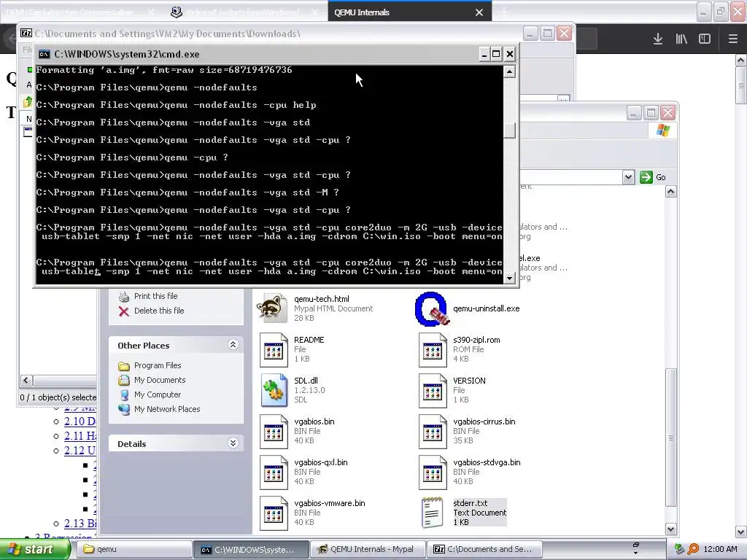This screenshot has width=747, height=560.
Task: Select the vgabios-qxl.bin file icon
Action: coord(274,472)
